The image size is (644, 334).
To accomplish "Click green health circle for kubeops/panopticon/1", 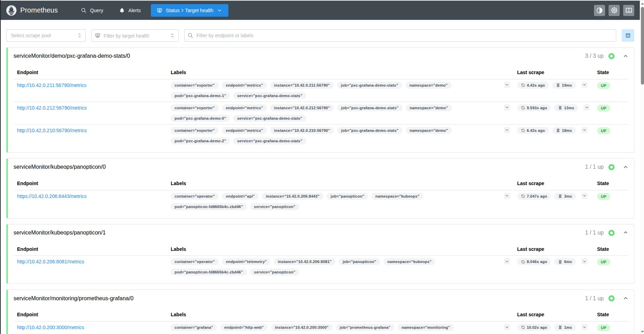I will (x=612, y=233).
